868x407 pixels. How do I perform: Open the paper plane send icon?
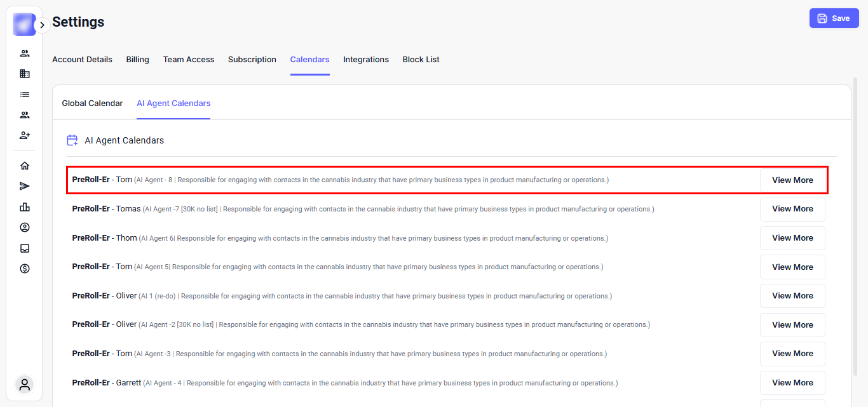click(25, 186)
